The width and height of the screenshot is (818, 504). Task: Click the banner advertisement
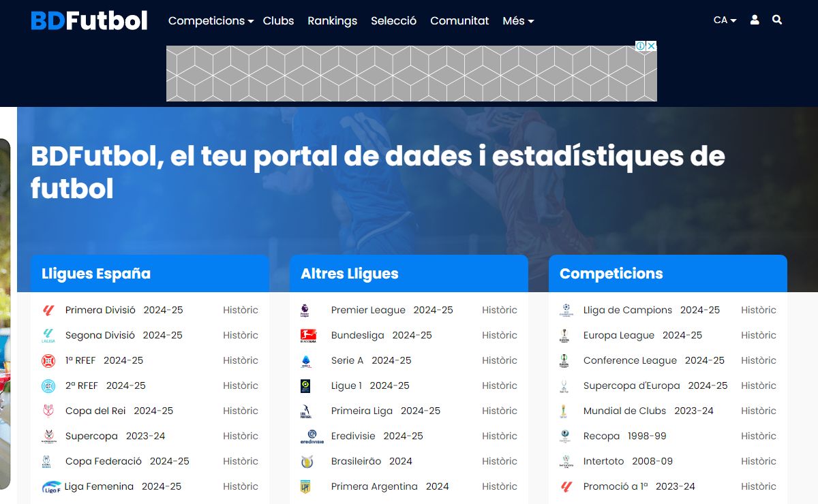click(x=412, y=74)
